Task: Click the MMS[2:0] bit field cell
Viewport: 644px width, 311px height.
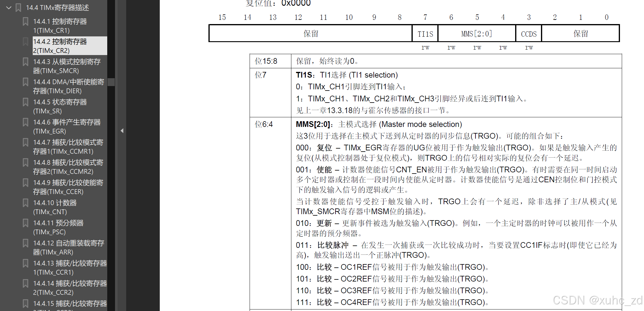Action: (x=477, y=34)
